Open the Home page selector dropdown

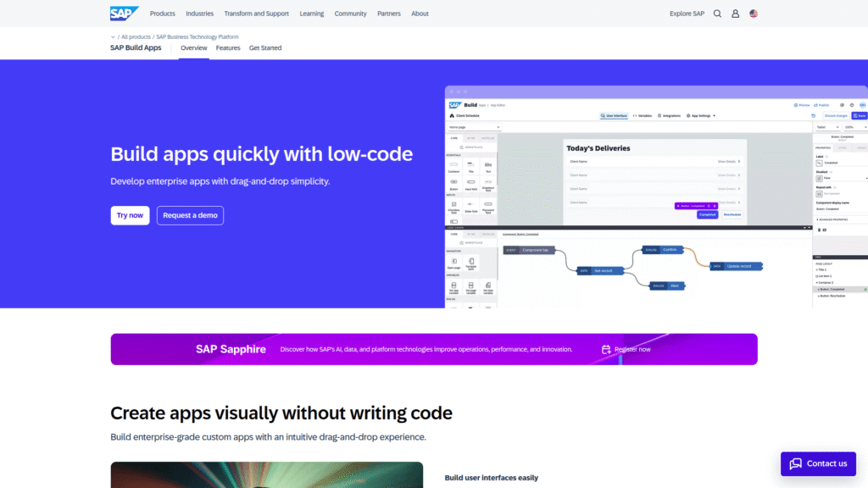(475, 127)
